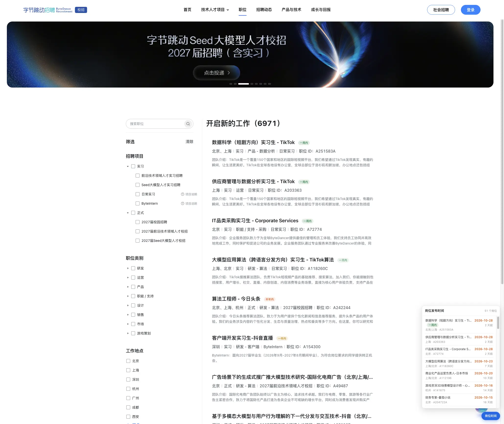Screen dimensions: 504x424
Task: Open 客户端开发实习生-抖音直播 job posting
Action: [x=242, y=338]
